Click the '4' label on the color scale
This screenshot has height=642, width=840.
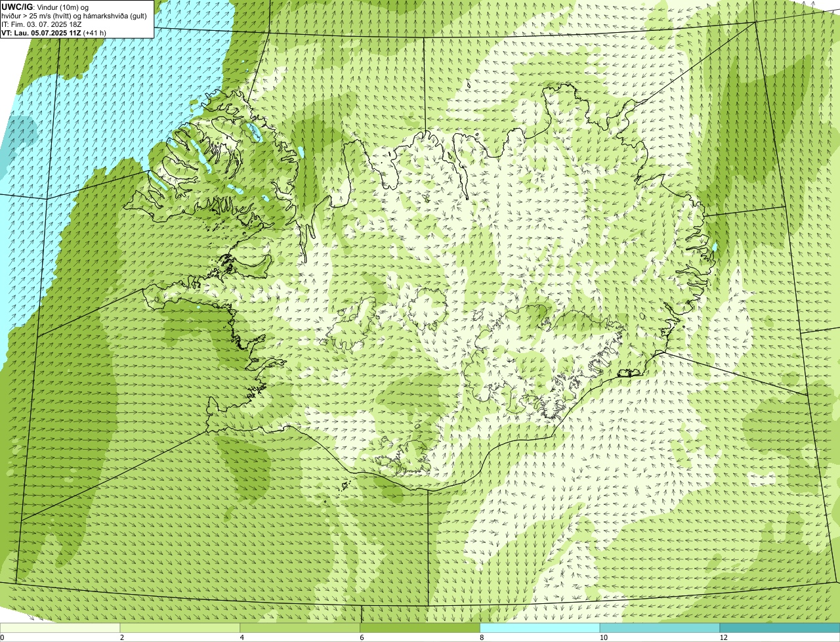[241, 637]
